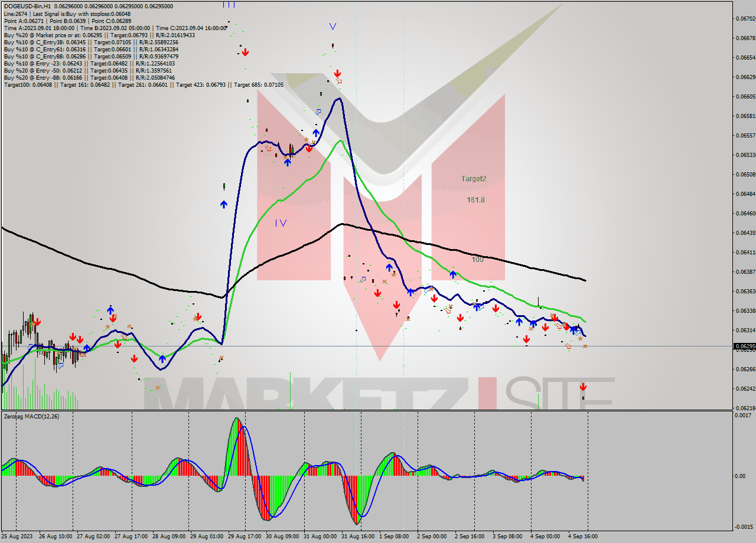The image size is (756, 543).
Task: Click 0.06411 on the price axis
Action: click(745, 252)
